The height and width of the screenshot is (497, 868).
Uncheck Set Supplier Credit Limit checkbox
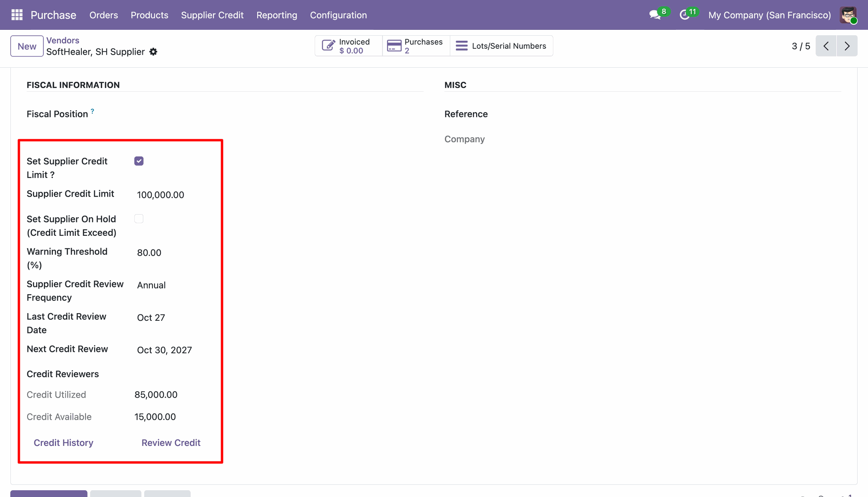[x=139, y=161]
